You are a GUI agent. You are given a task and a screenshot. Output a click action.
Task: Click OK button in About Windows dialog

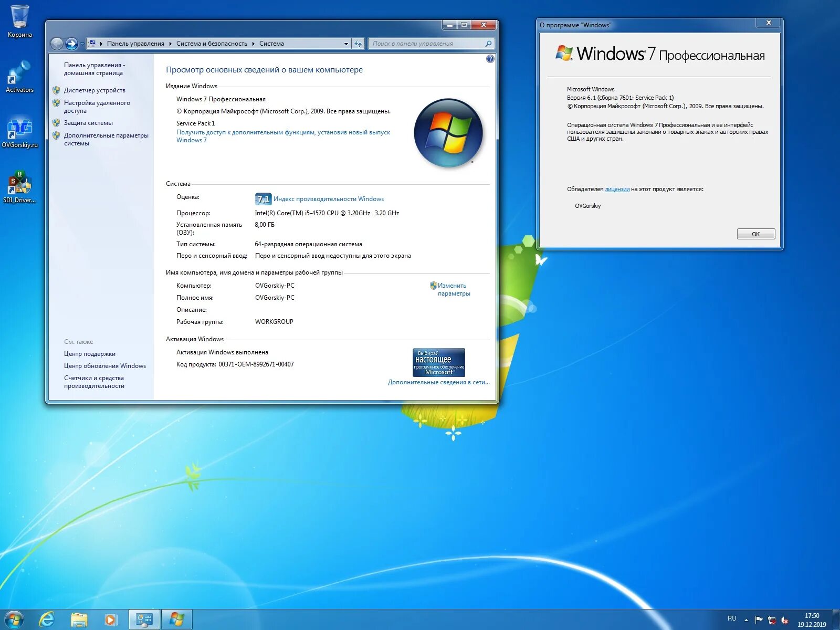(756, 234)
